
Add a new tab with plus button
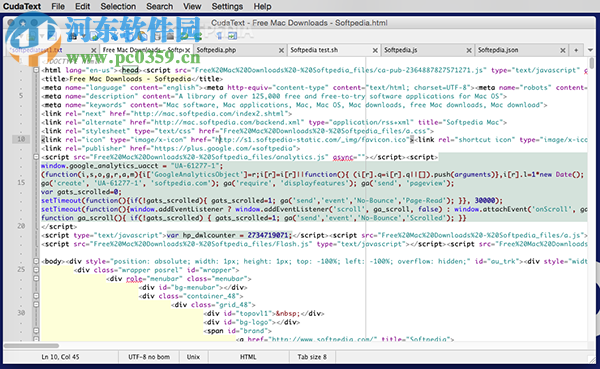pos(576,50)
